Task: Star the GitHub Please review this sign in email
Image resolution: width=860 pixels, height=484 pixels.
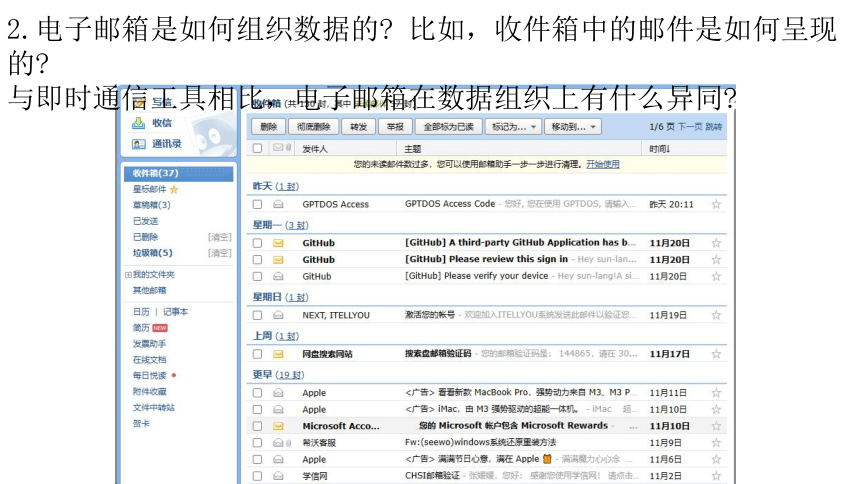Action: [x=716, y=260]
